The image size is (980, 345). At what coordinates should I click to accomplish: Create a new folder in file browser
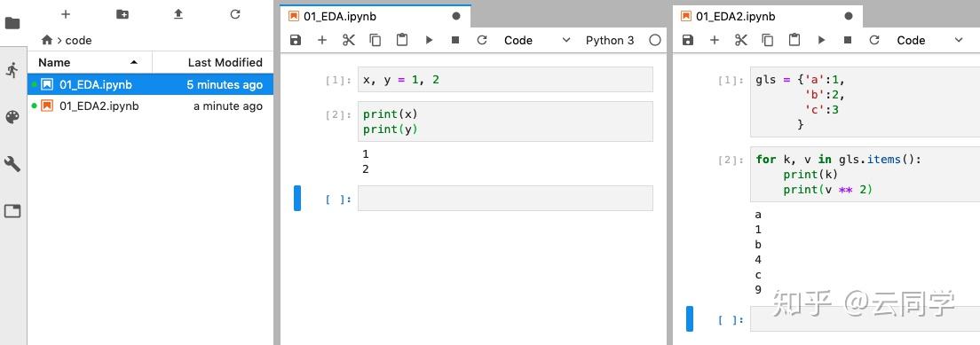click(x=122, y=14)
